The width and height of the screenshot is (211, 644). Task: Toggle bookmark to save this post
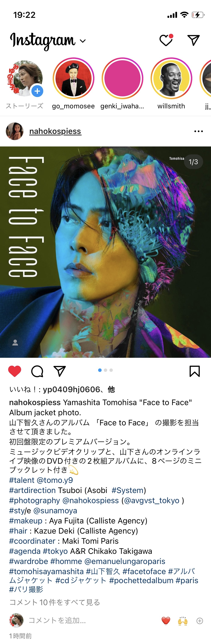click(x=194, y=371)
